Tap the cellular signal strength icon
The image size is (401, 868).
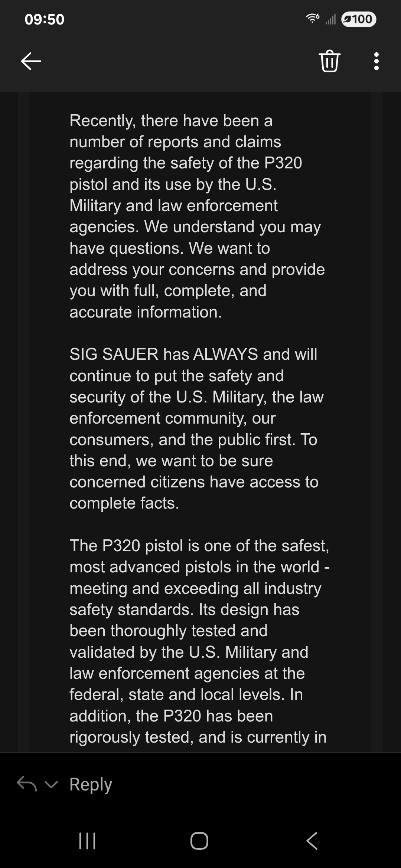[x=330, y=19]
